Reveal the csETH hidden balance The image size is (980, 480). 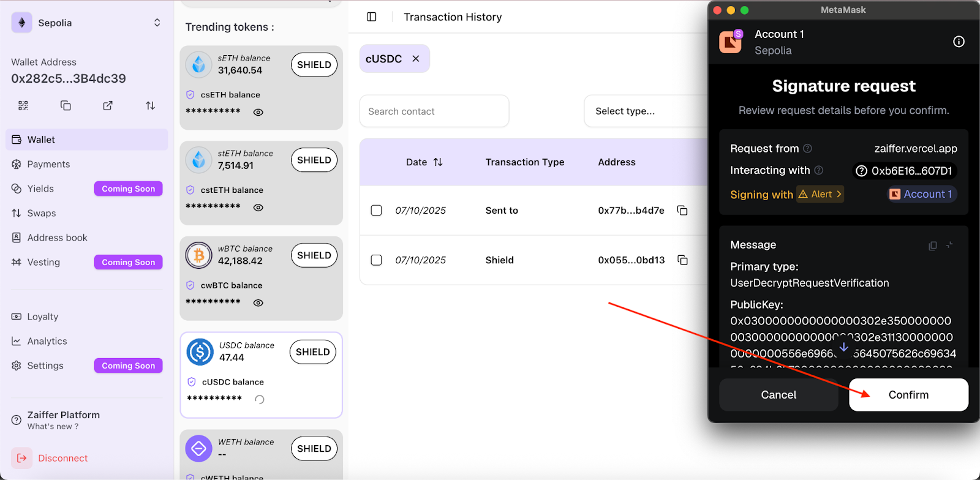pos(258,112)
